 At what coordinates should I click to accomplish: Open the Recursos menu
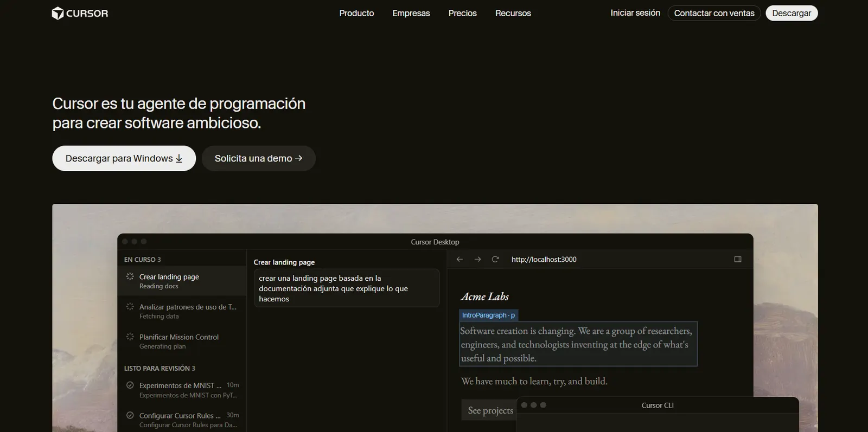pos(513,13)
